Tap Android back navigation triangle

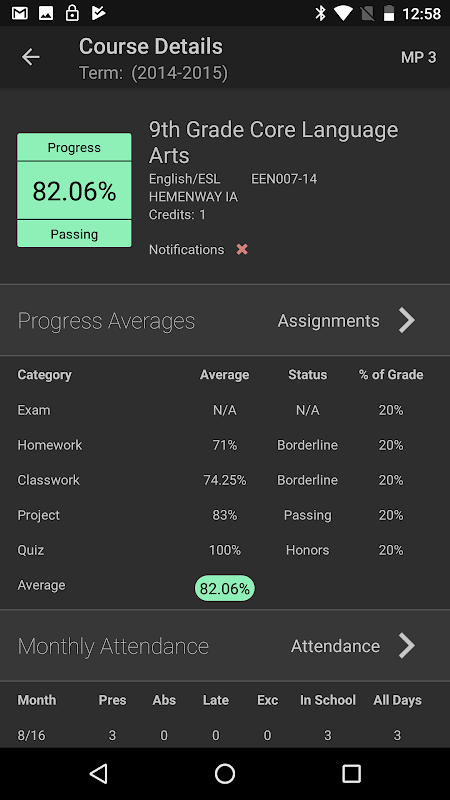[x=98, y=773]
